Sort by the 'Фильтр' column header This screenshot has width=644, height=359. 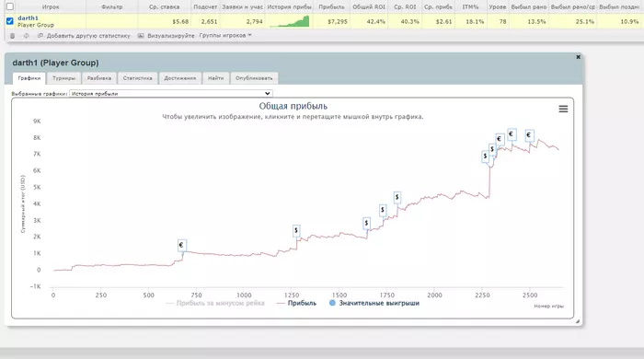[111, 7]
